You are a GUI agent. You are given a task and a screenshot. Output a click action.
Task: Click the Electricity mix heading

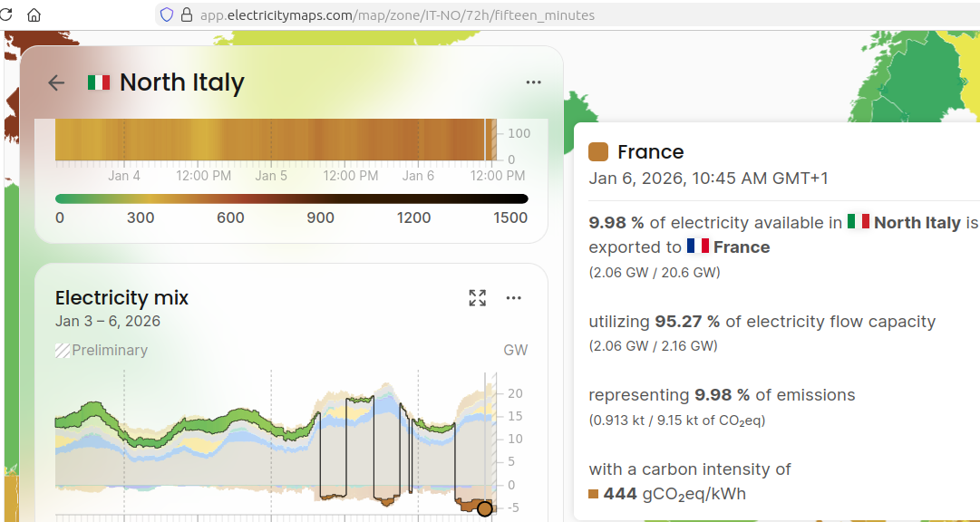(121, 297)
